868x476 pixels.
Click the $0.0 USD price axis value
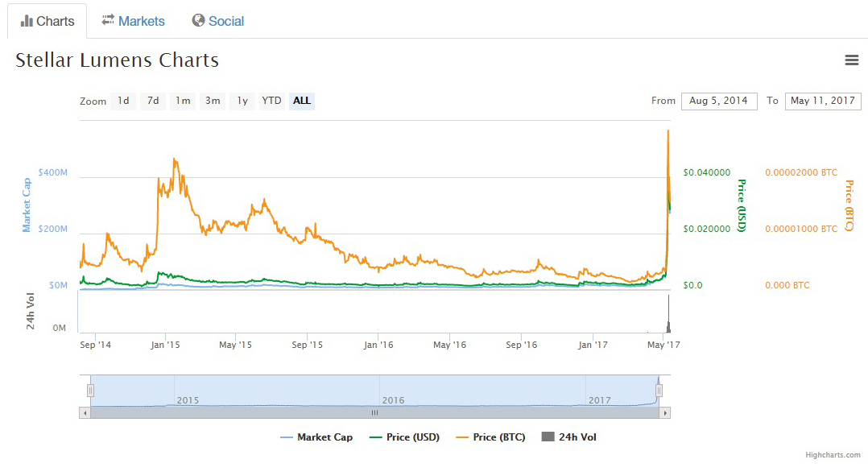click(692, 286)
